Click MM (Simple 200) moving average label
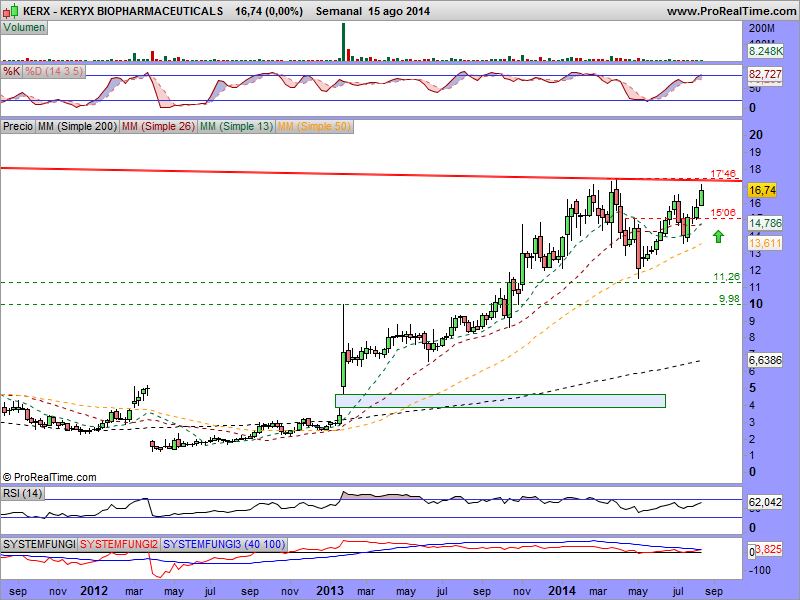The image size is (800, 600). (78, 126)
